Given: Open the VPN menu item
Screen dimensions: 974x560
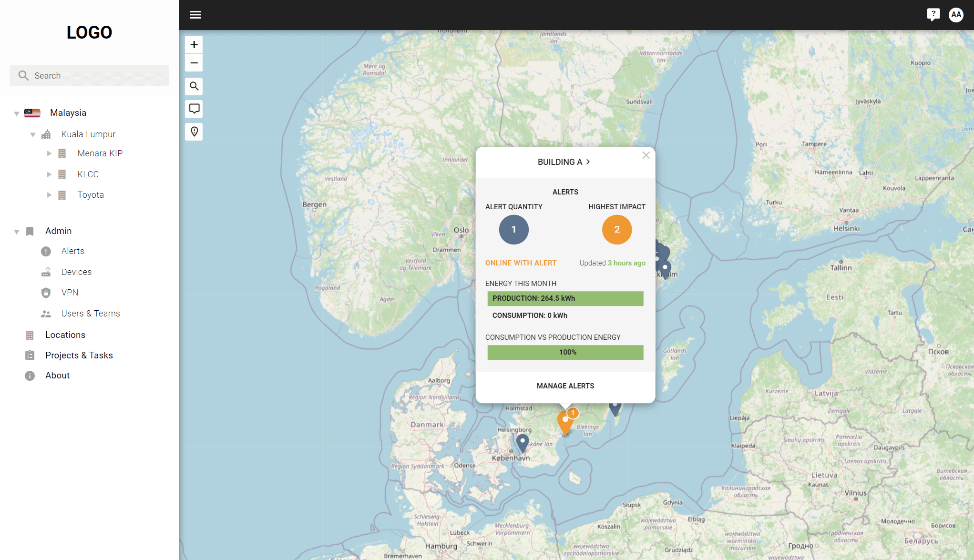Looking at the screenshot, I should [x=70, y=293].
